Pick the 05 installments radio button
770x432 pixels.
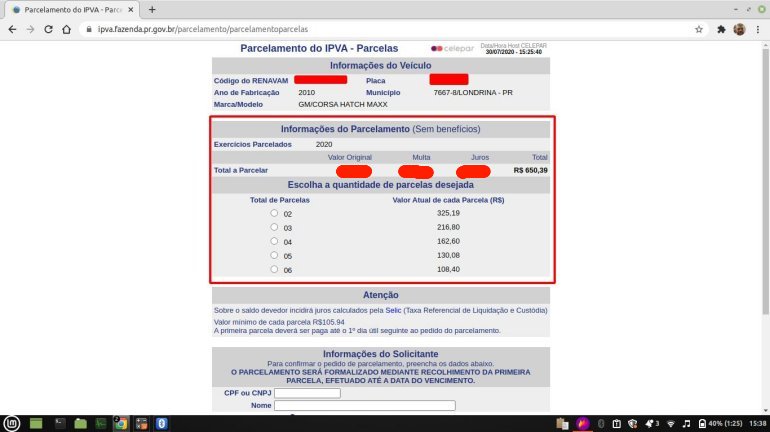[275, 255]
